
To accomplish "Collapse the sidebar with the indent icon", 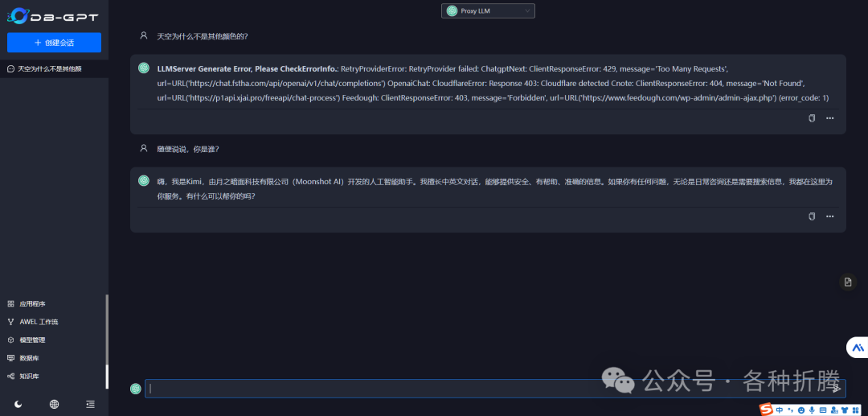I will coord(90,405).
